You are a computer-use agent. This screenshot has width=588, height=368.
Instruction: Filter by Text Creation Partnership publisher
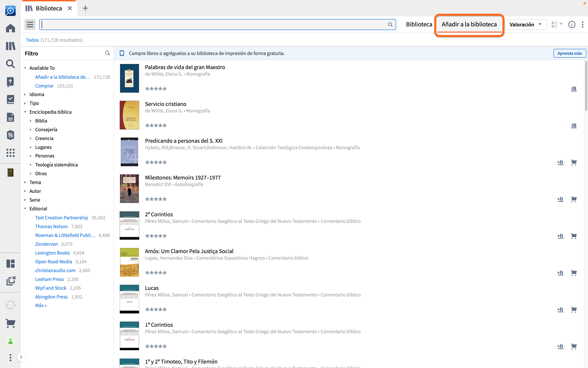pyautogui.click(x=61, y=218)
